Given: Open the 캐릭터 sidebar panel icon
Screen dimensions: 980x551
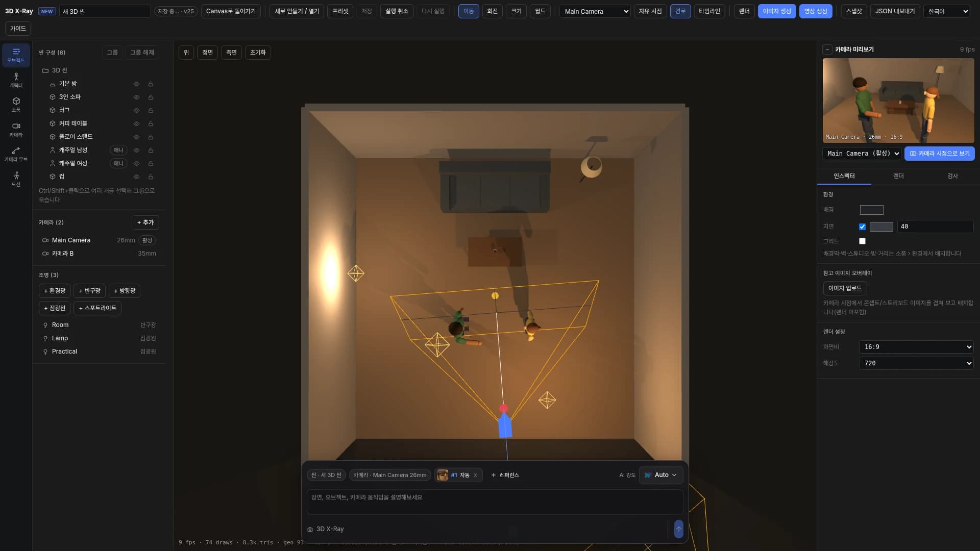Looking at the screenshot, I should click(x=16, y=80).
